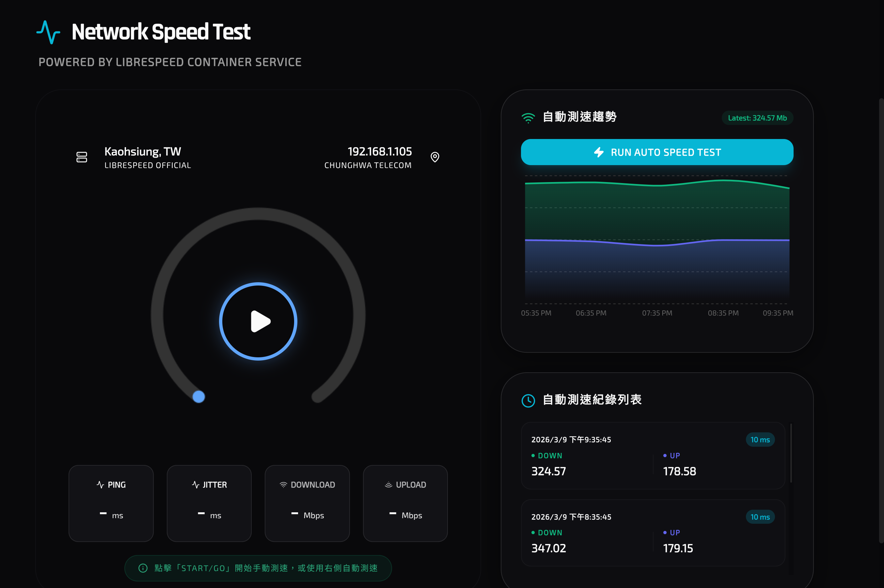Click the 09:35 PM chart axis label
This screenshot has height=588, width=884.
pos(778,313)
